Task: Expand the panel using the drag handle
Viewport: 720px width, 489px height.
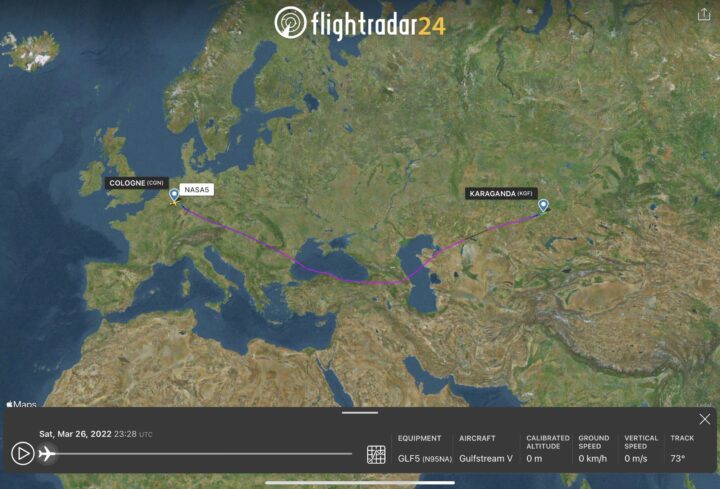Action: [360, 412]
